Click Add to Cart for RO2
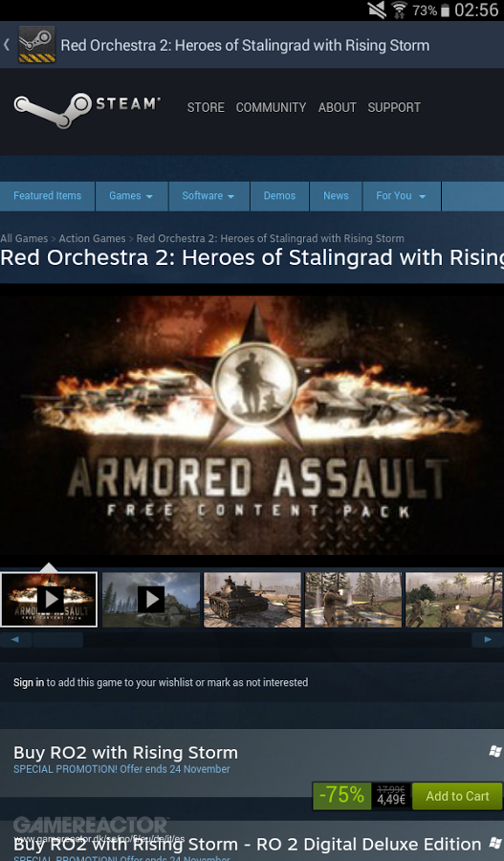 (x=457, y=796)
